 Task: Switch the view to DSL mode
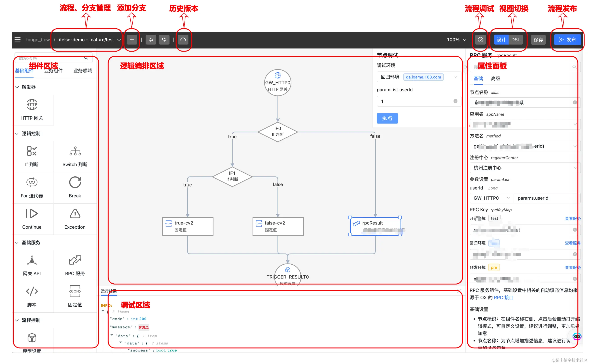(515, 40)
